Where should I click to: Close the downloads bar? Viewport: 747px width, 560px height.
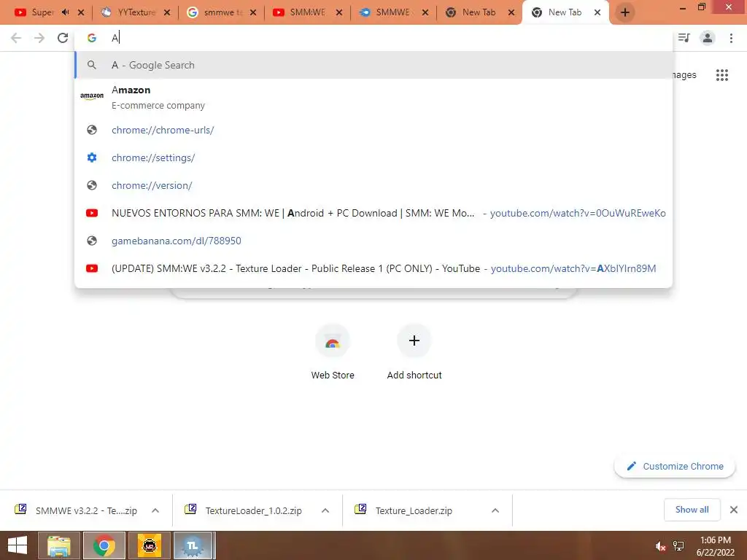734,510
